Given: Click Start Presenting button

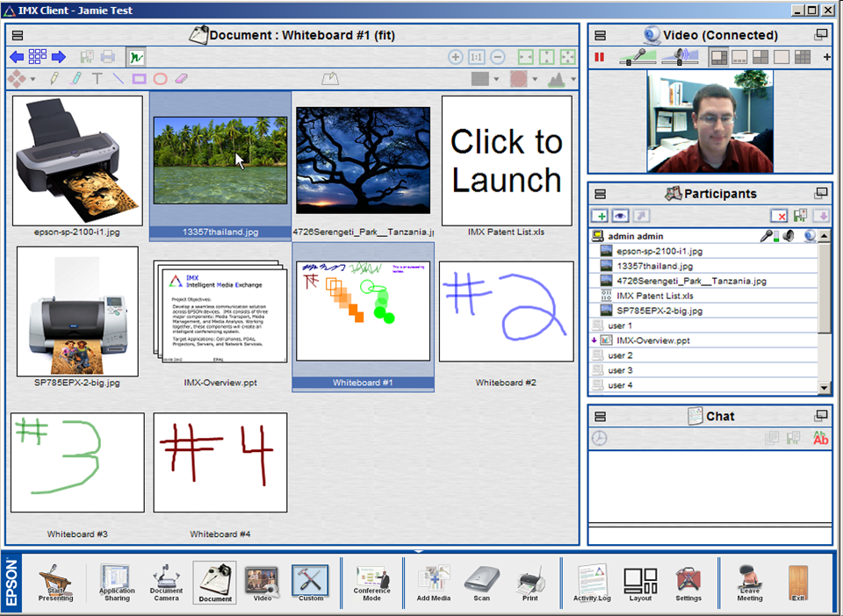Looking at the screenshot, I should pyautogui.click(x=55, y=582).
